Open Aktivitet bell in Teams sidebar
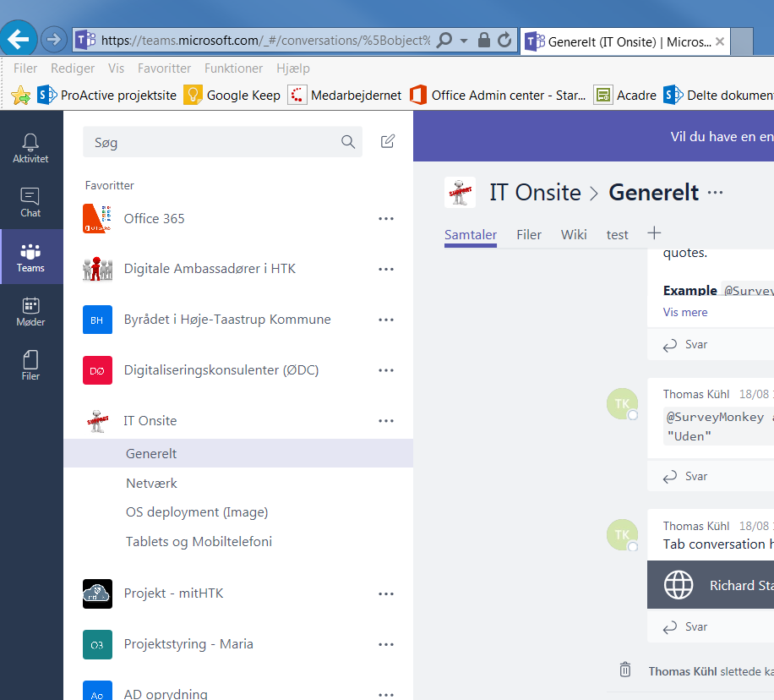The width and height of the screenshot is (774, 700). click(30, 148)
